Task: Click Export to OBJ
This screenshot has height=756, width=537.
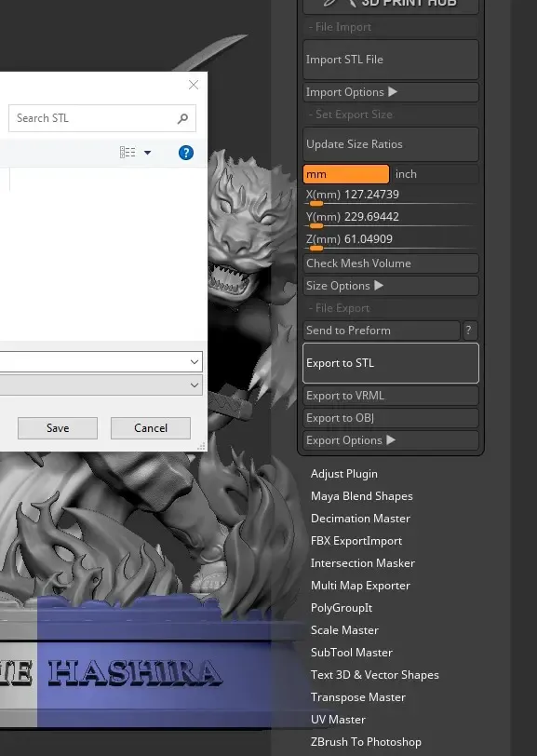Action: [391, 418]
